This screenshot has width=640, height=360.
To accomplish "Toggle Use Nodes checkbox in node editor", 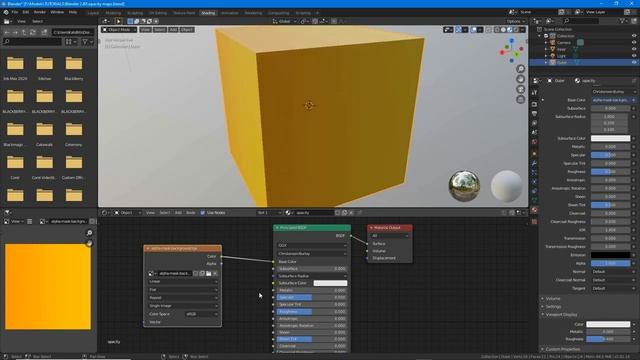I will click(x=202, y=213).
